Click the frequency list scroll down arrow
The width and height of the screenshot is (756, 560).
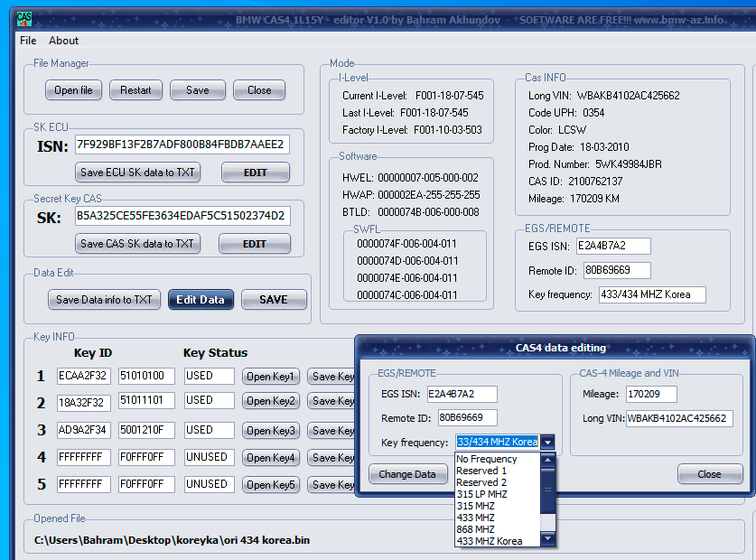click(x=546, y=539)
